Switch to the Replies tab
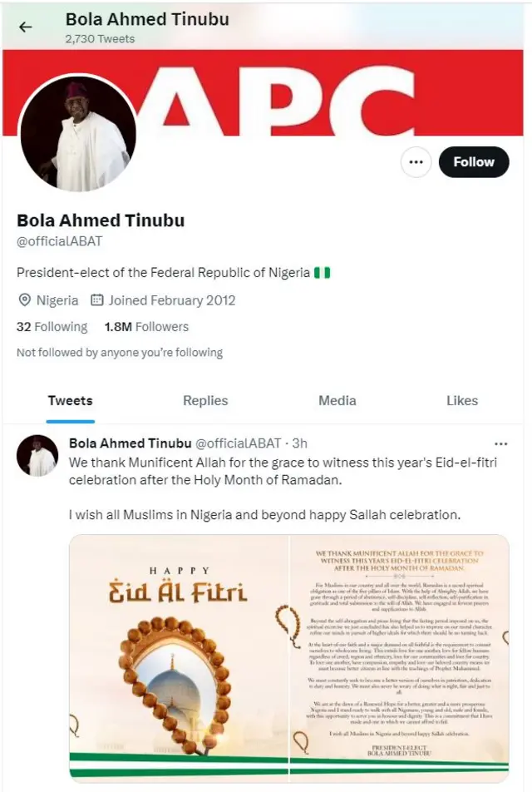 pos(204,400)
